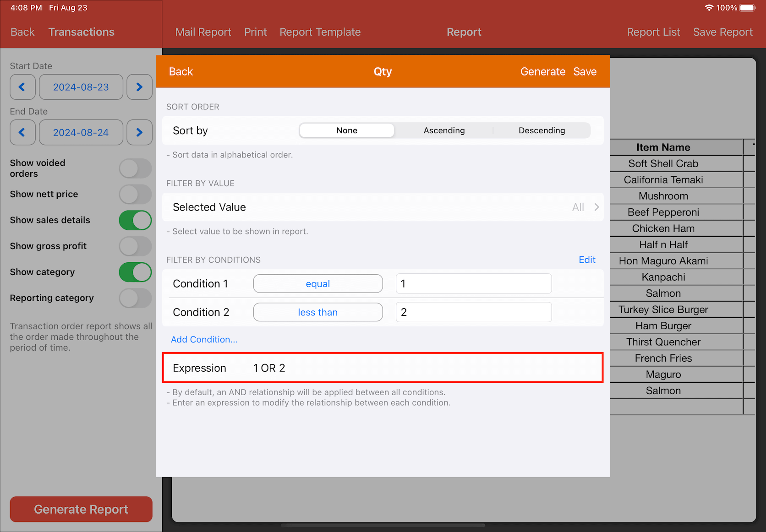766x532 pixels.
Task: Open Condition 1 'equal' operator dropdown
Action: click(x=318, y=284)
